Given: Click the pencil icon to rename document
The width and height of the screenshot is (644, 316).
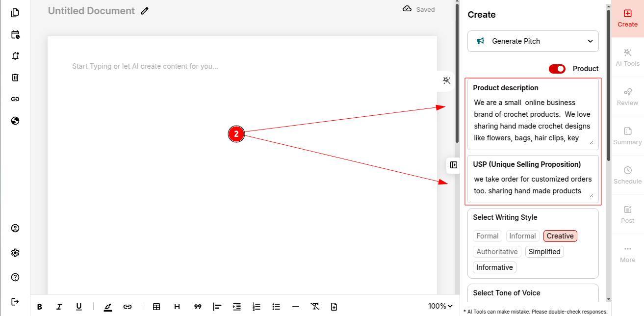Looking at the screenshot, I should pyautogui.click(x=145, y=11).
